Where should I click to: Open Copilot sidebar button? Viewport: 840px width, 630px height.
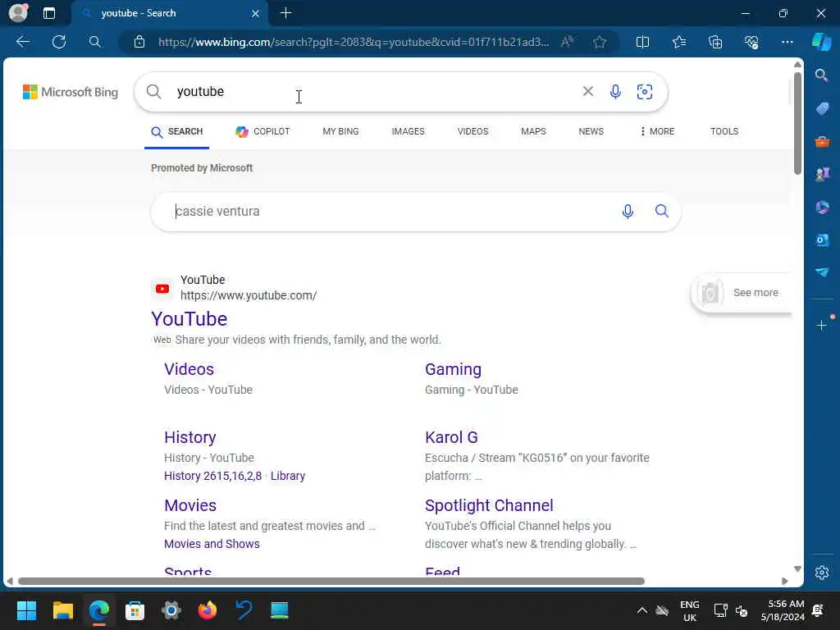pos(822,41)
